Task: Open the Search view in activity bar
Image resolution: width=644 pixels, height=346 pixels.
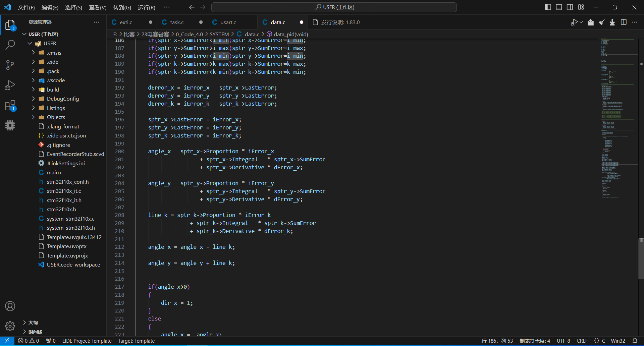Action: [10, 45]
